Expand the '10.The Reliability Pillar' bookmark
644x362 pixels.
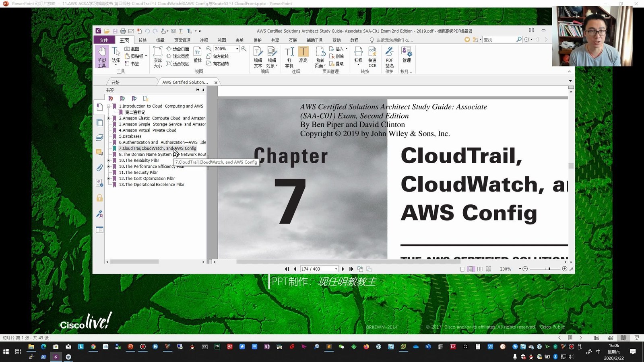[108, 160]
